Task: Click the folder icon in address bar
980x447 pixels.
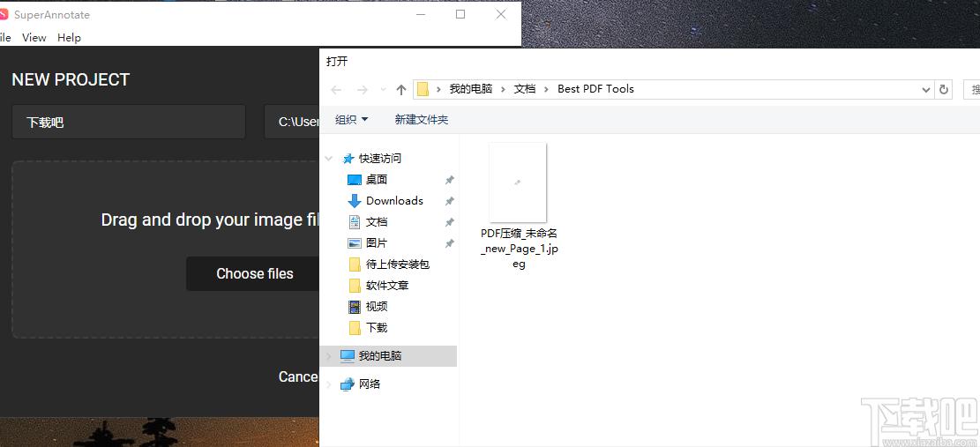Action: [x=423, y=89]
